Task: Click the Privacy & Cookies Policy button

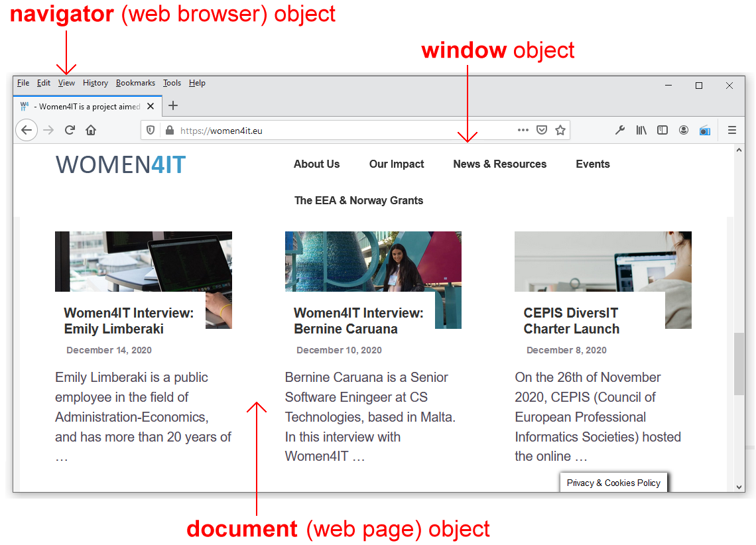Action: pyautogui.click(x=613, y=483)
